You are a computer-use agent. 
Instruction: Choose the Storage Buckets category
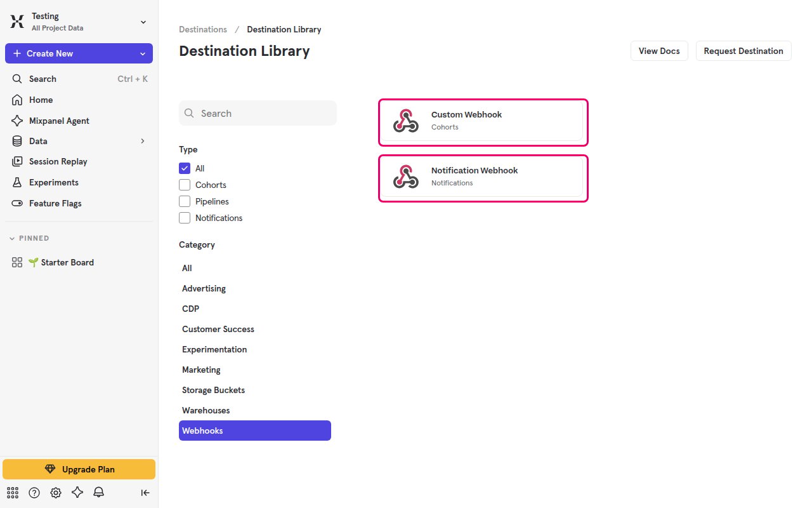pos(255,390)
